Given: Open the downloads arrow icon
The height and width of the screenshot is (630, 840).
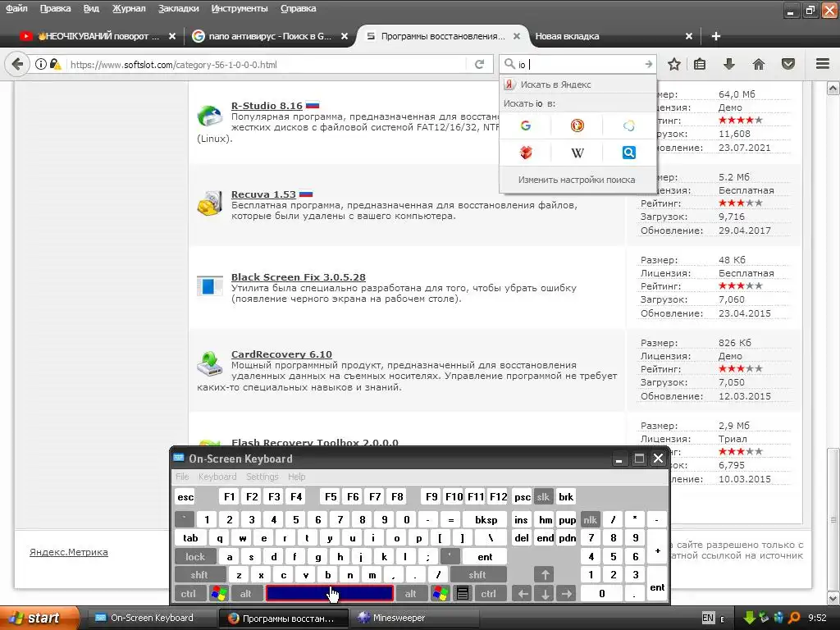Looking at the screenshot, I should coord(728,64).
